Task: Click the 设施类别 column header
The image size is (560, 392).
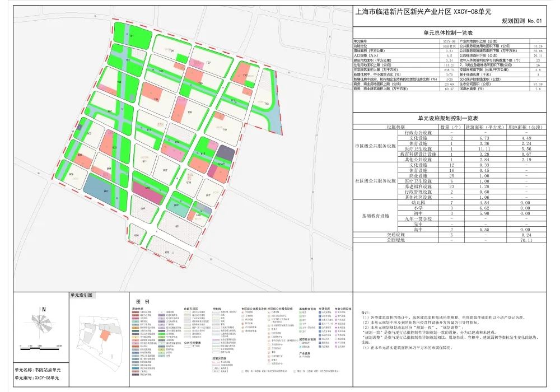Action: coord(396,127)
